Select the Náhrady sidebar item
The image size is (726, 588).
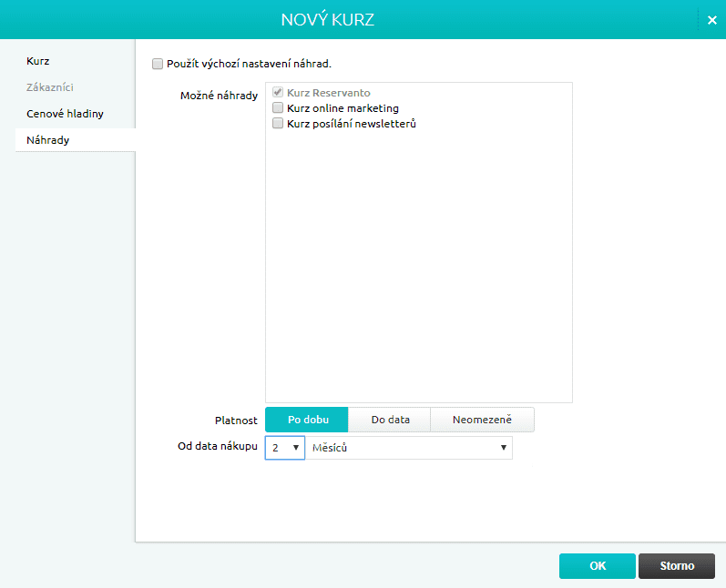coord(48,140)
